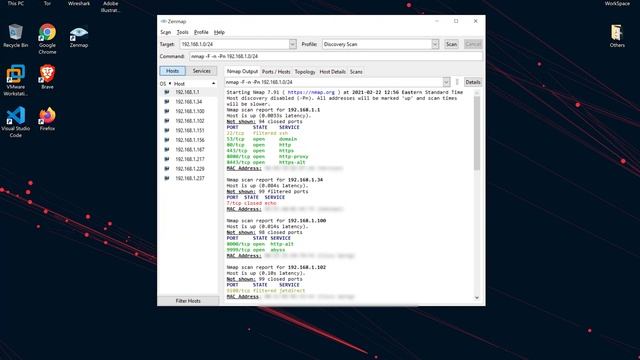The image size is (640, 360).
Task: Open the https://nmap.org link in output
Action: (311, 92)
